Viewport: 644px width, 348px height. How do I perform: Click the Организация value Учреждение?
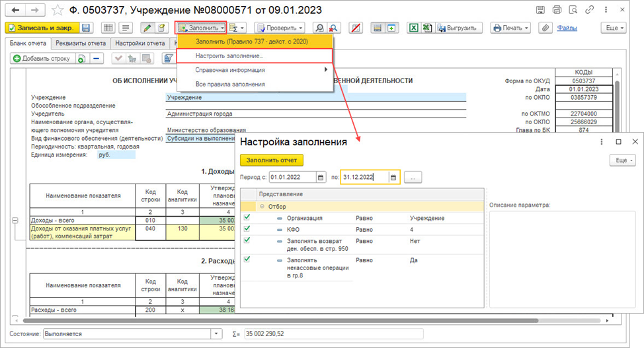(427, 218)
